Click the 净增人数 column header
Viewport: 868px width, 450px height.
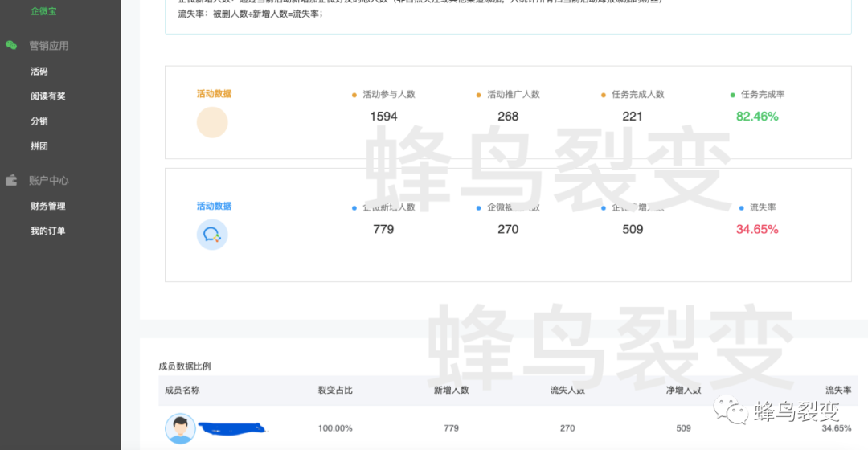[x=684, y=391]
